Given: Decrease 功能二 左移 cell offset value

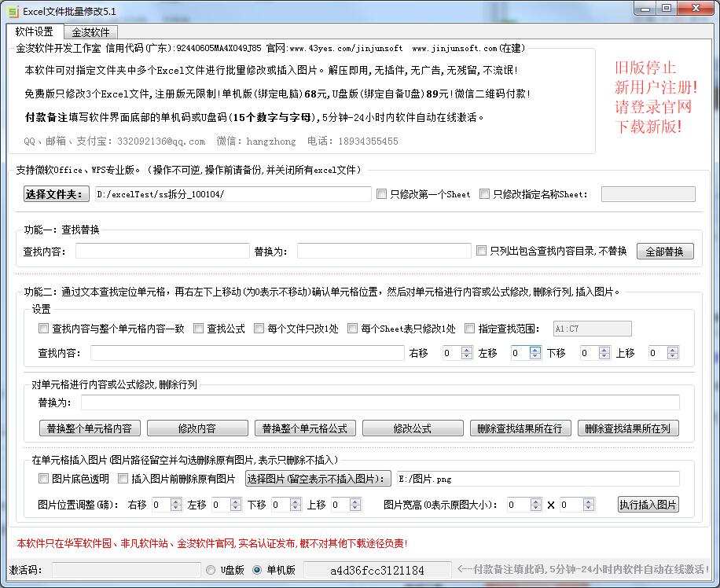Looking at the screenshot, I should tap(535, 356).
